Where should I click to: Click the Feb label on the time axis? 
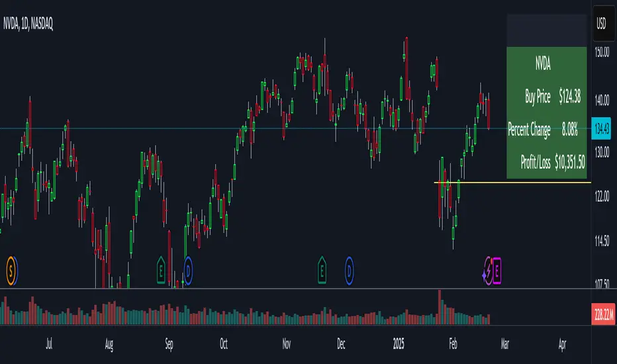(453, 344)
